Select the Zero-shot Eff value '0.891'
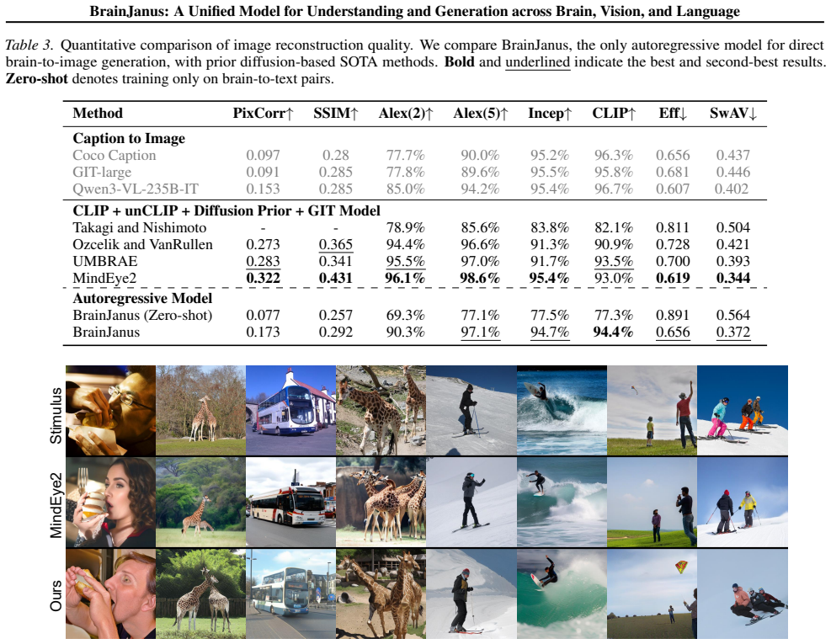This screenshot has width=831, height=644. coord(673,316)
